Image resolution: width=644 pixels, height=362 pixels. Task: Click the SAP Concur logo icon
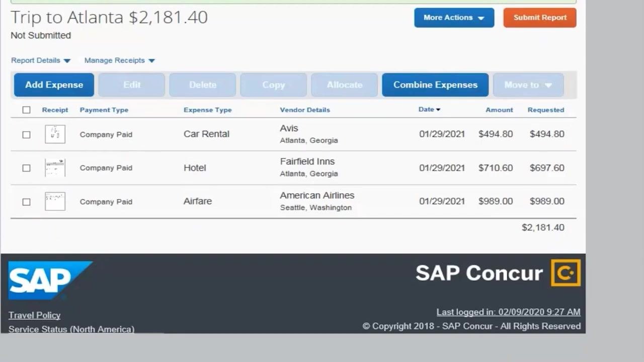566,273
